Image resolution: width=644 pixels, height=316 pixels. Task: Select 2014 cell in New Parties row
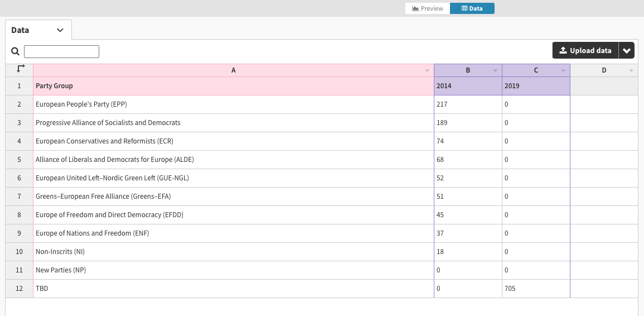468,270
